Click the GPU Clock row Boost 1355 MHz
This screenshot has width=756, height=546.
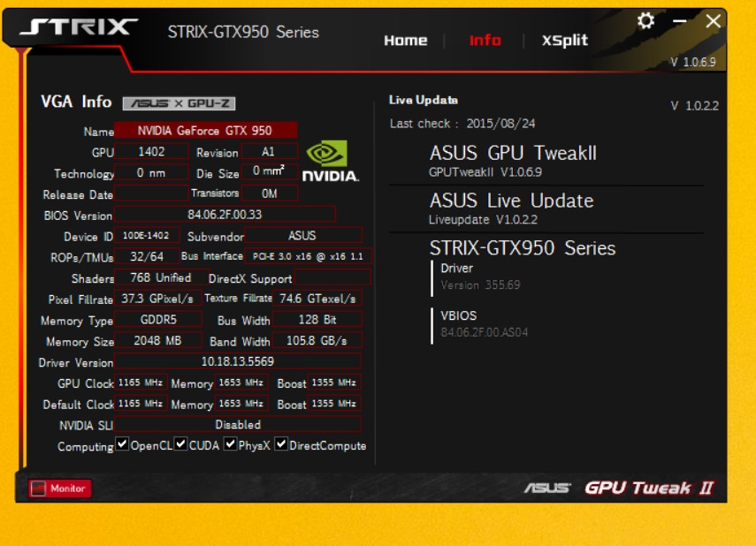334,383
